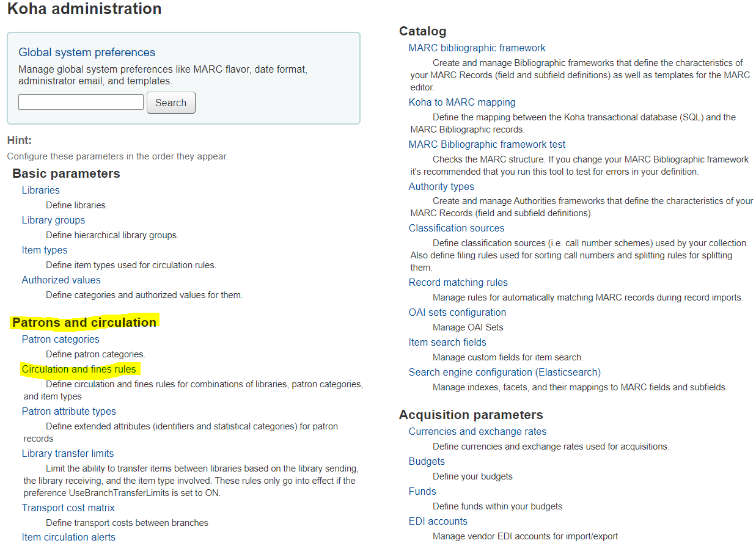This screenshot has width=756, height=543.
Task: Open the Patron categories link
Action: click(61, 340)
